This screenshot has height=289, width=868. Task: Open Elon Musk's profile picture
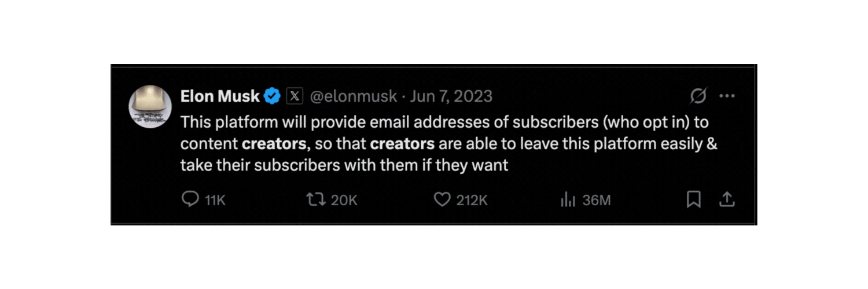tap(150, 107)
